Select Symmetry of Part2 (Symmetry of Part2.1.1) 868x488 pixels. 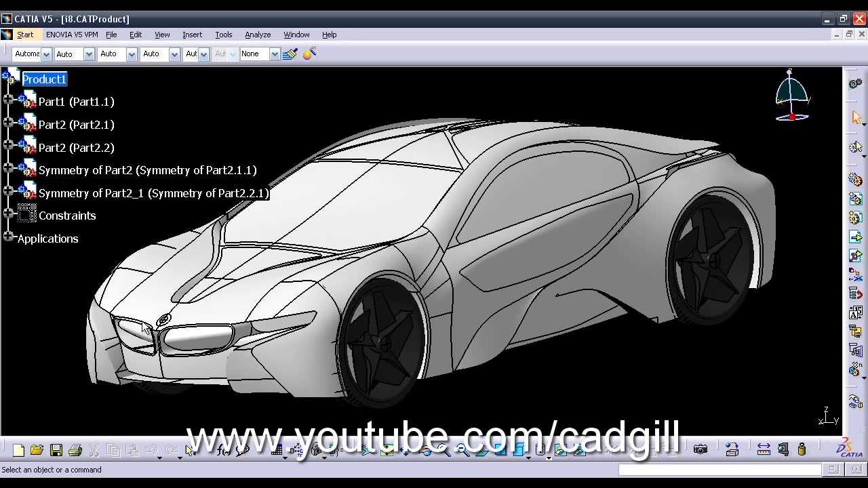coord(148,170)
